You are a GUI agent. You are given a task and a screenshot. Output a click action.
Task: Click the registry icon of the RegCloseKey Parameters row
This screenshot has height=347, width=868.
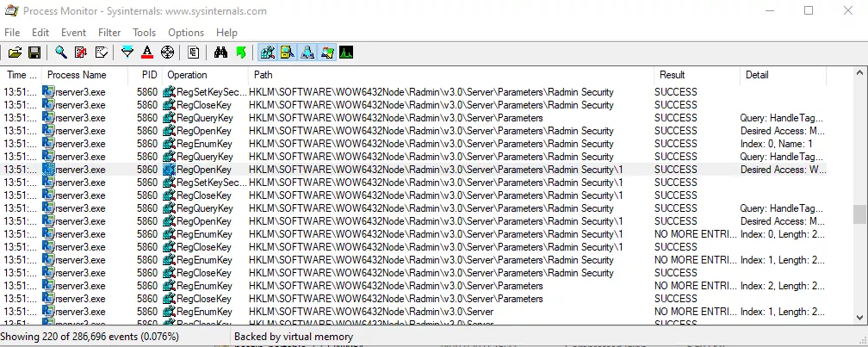pos(169,299)
